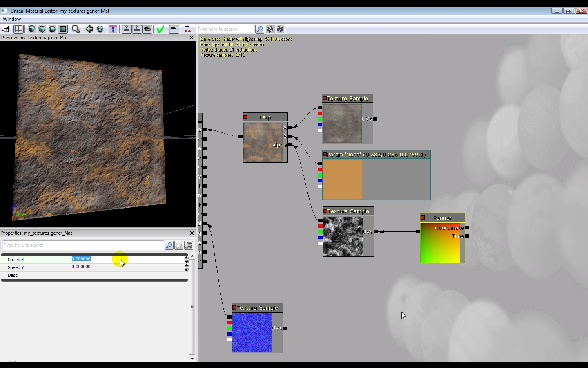
Task: Toggle the eye icon toolbar button
Action: [147, 29]
